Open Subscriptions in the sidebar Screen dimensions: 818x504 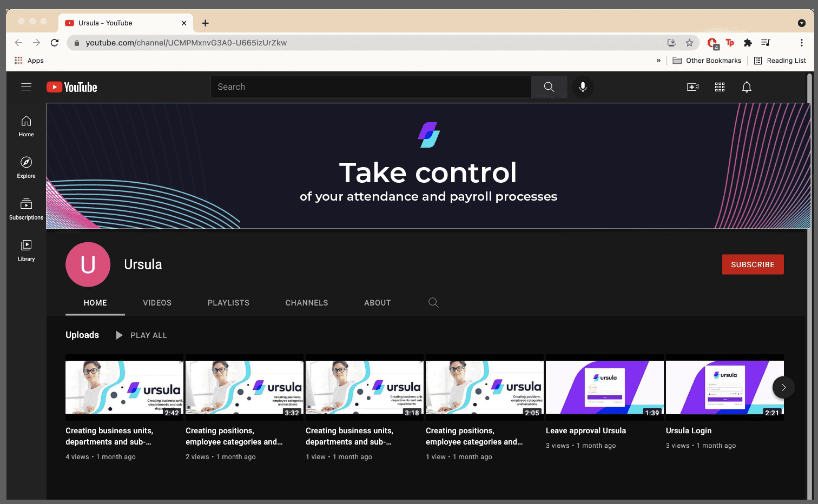point(26,209)
